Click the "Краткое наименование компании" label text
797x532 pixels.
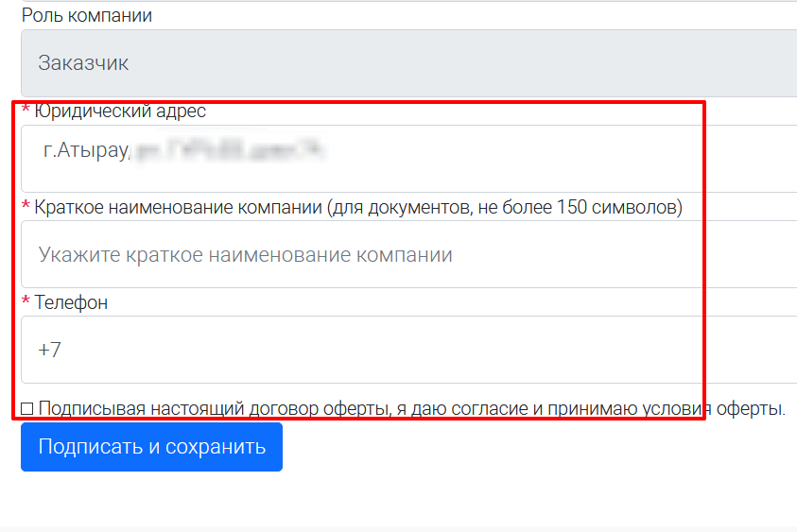tap(180, 207)
